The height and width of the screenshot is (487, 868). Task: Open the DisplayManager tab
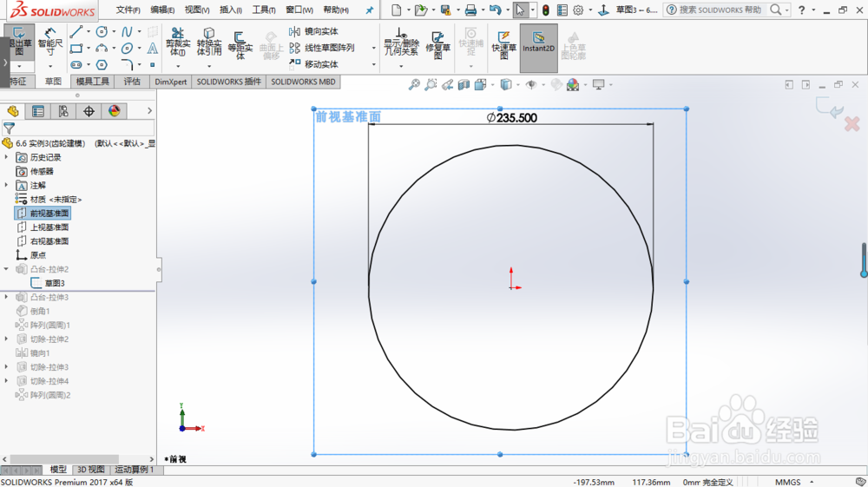(115, 111)
